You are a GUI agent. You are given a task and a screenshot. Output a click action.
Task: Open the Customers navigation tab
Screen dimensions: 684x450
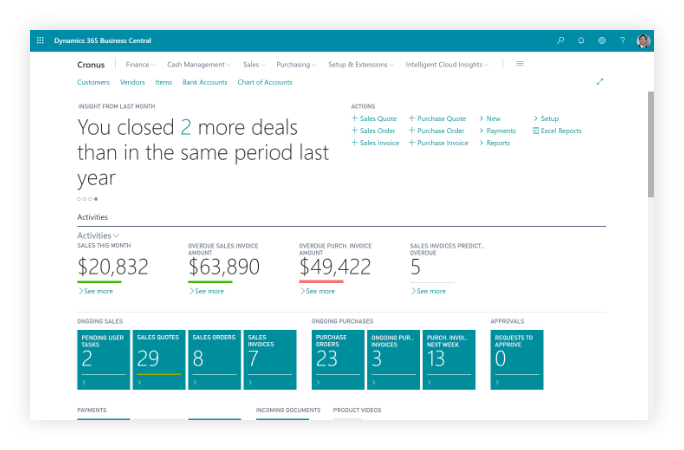[93, 82]
